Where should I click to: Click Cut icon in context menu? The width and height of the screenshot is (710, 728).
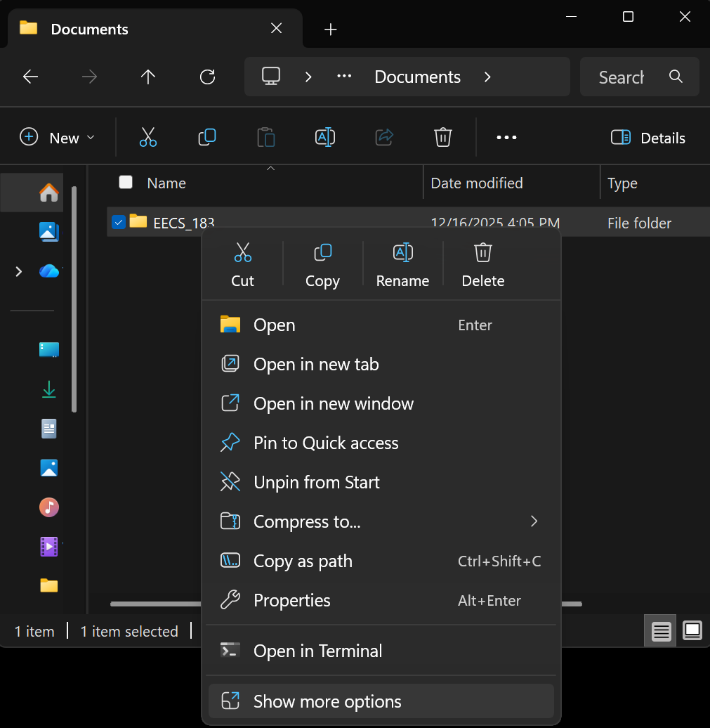(x=243, y=252)
